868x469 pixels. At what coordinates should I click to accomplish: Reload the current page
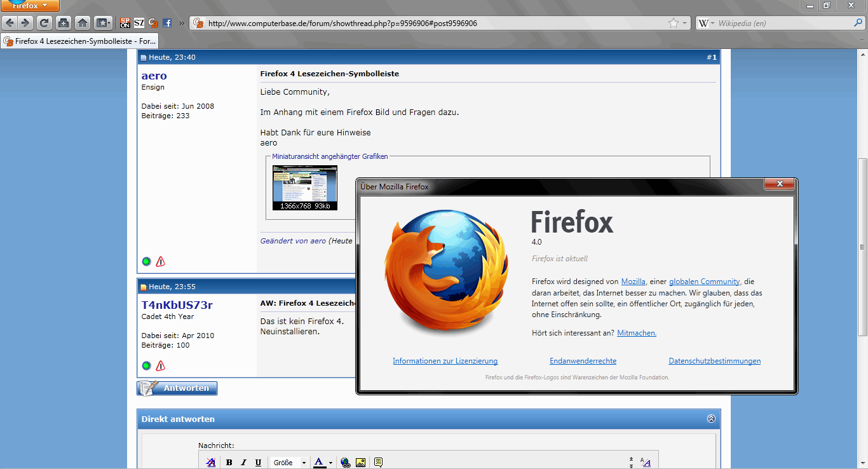[44, 23]
